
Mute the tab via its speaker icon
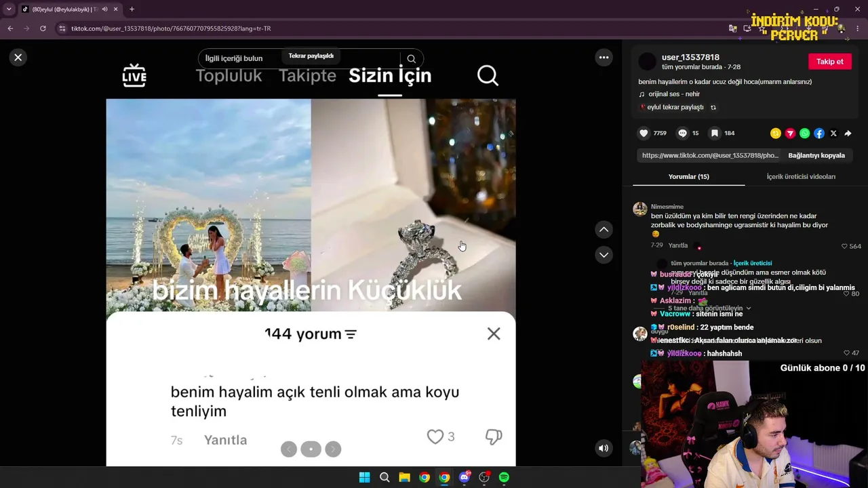click(104, 9)
